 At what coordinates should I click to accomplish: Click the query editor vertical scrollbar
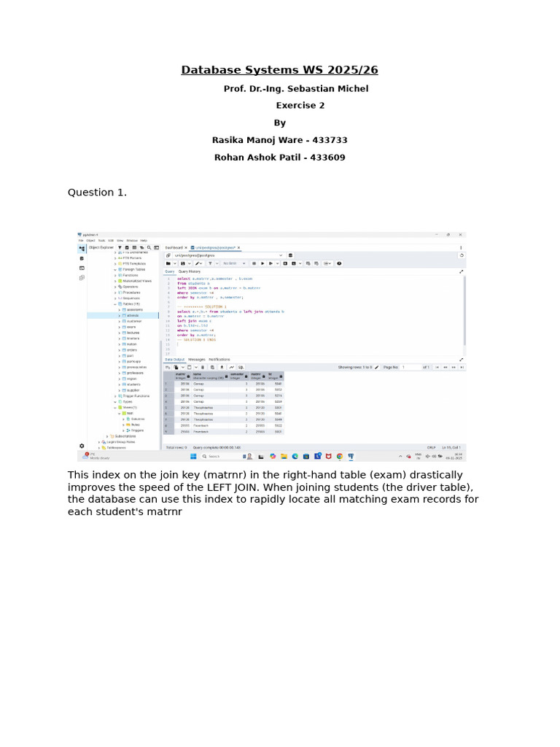464,311
